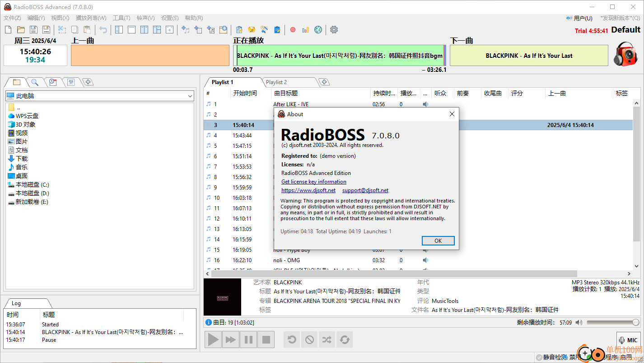The image size is (644, 363).
Task: Open 本地磁盘 (C:) in file browser
Action: coord(29,184)
